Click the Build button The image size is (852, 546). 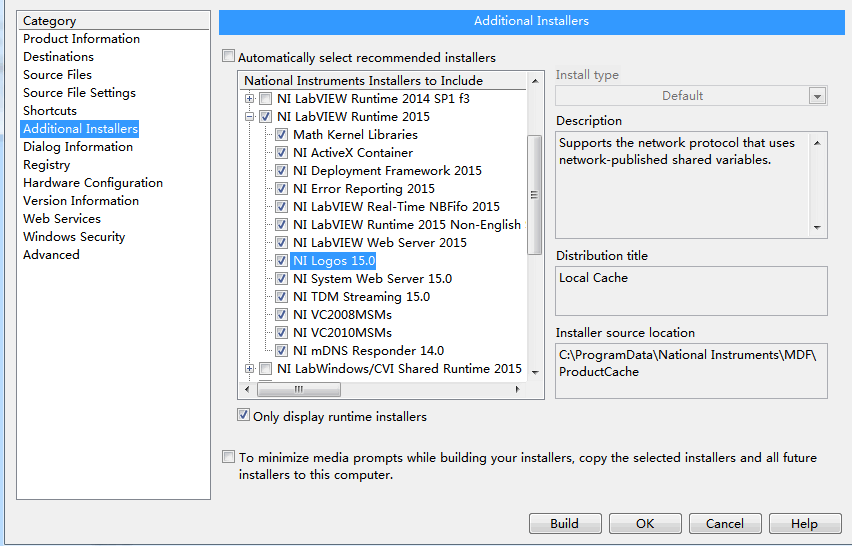pyautogui.click(x=565, y=524)
